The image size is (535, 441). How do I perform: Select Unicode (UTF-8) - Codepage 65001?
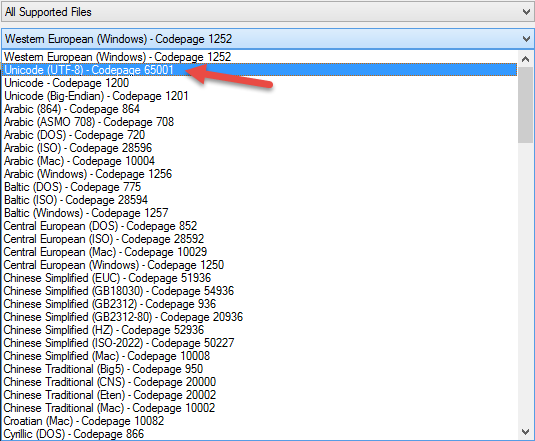point(260,70)
